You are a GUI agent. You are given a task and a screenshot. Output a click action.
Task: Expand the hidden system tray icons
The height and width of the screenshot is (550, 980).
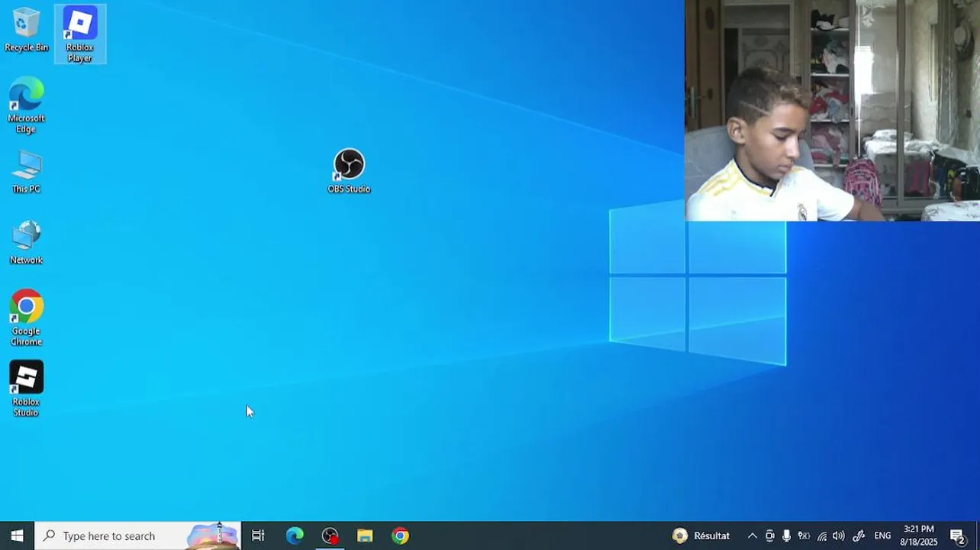(752, 535)
